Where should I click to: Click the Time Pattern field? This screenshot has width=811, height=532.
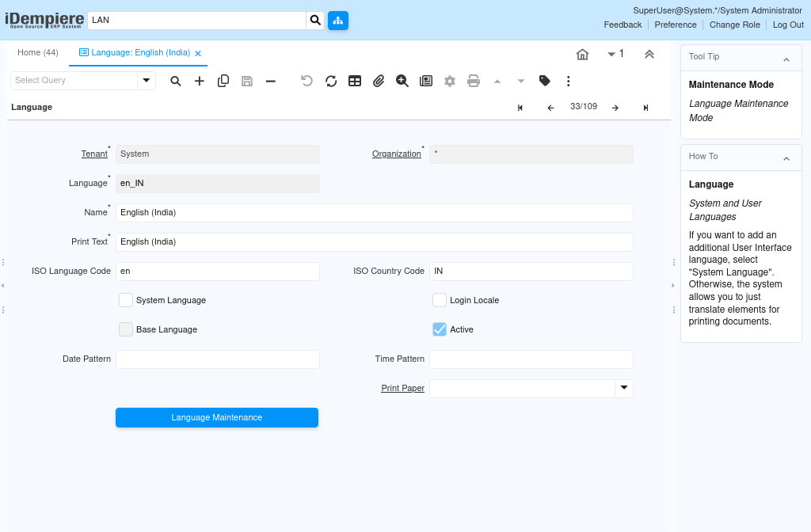click(x=531, y=359)
